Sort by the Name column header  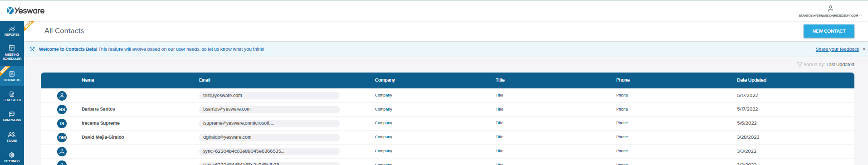(88, 80)
